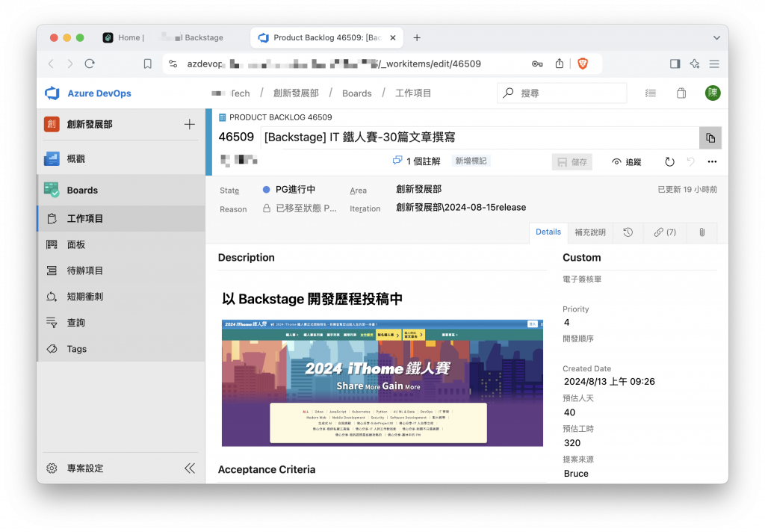The image size is (765, 532).
Task: Open the attachments paperclip tab
Action: [701, 232]
